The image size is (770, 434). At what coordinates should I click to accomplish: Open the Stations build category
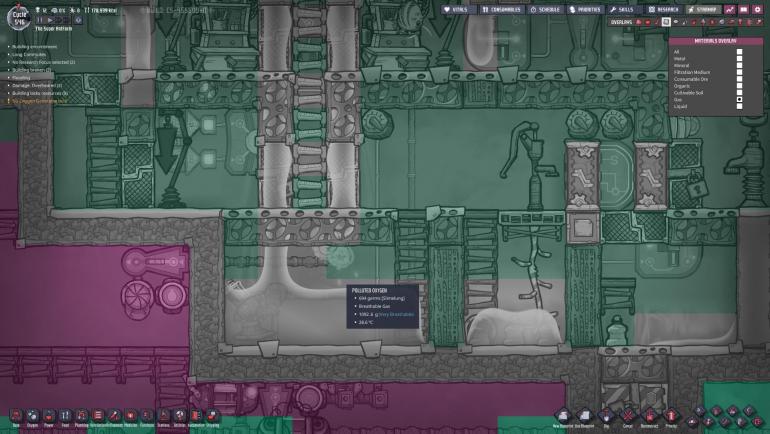164,415
